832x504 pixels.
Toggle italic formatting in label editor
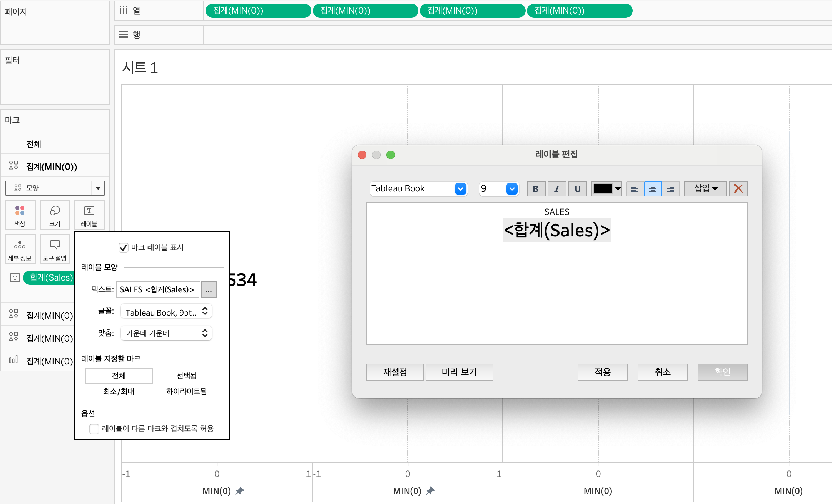click(557, 189)
